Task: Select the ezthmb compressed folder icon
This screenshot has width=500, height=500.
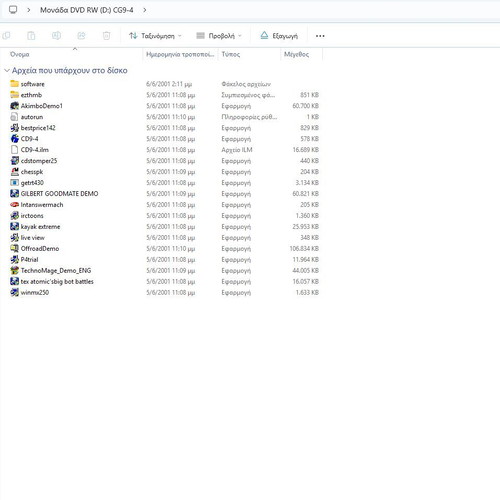Action: point(14,95)
